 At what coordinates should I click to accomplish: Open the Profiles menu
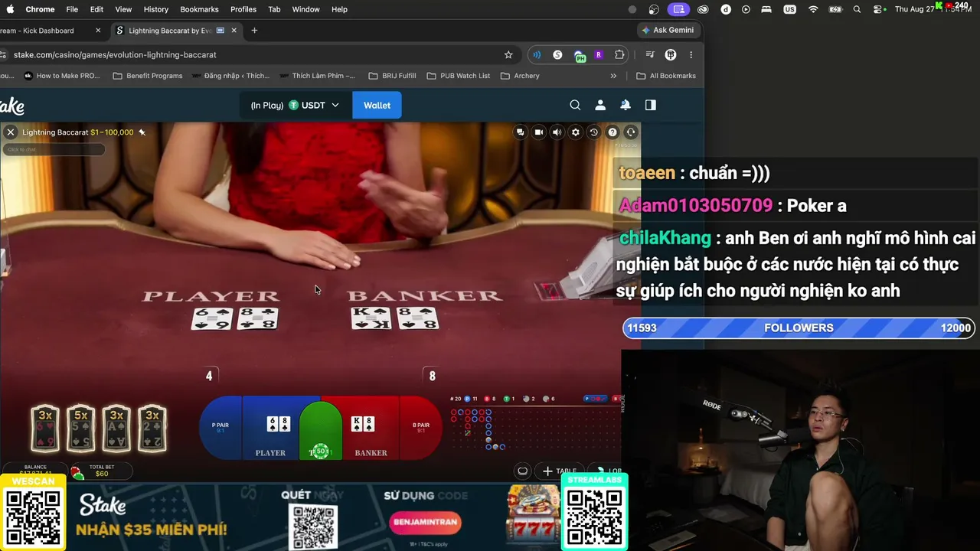243,9
